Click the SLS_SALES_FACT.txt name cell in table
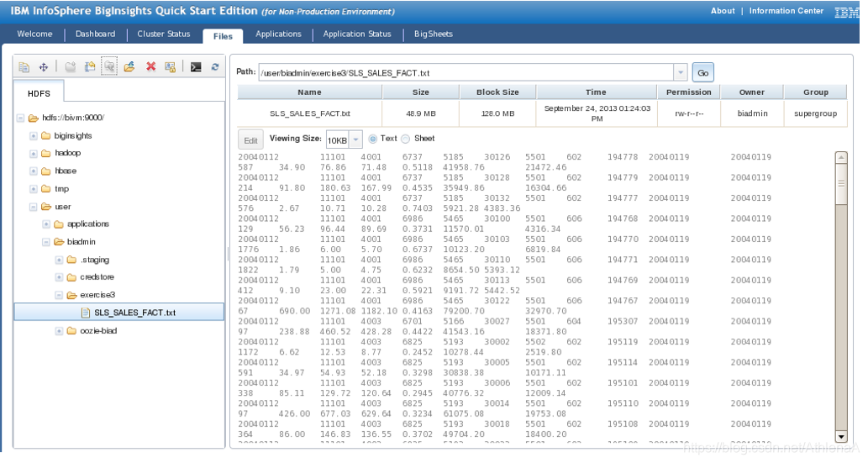The width and height of the screenshot is (868, 463). pyautogui.click(x=309, y=113)
